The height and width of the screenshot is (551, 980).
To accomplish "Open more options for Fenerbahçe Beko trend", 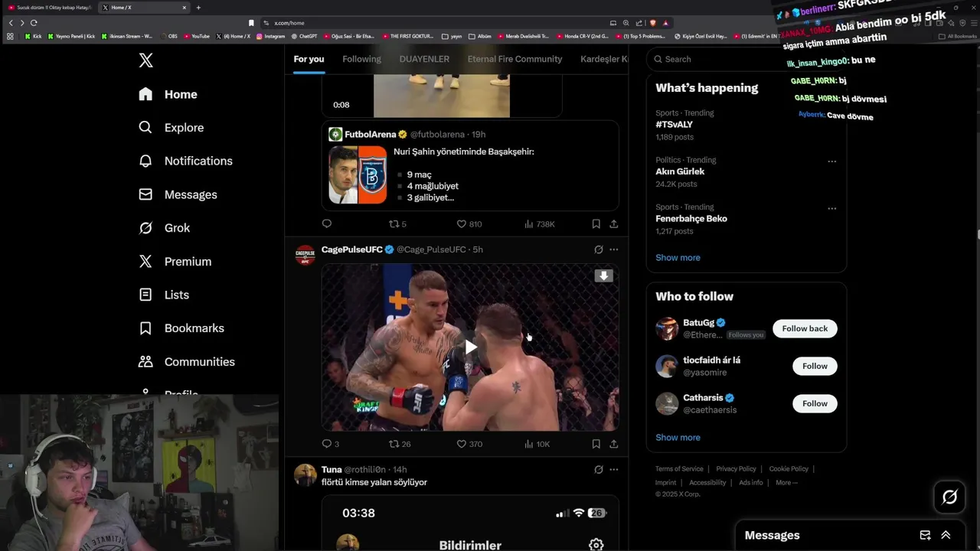I will tap(831, 208).
